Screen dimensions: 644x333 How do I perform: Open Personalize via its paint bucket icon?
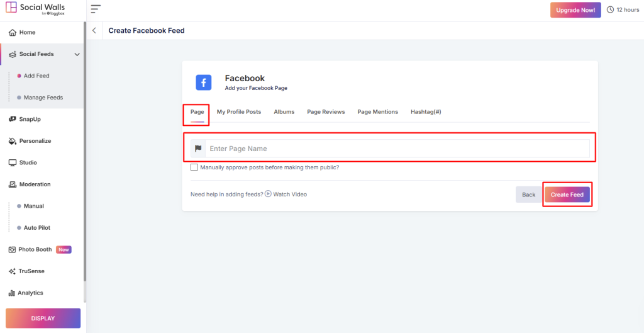pos(13,141)
